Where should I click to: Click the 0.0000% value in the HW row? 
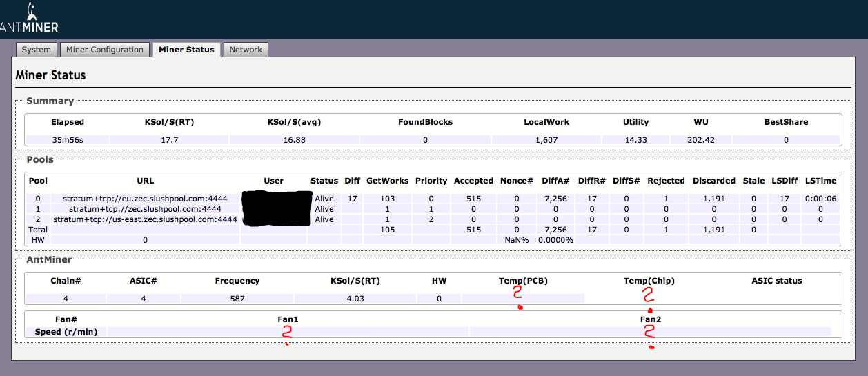pos(555,240)
